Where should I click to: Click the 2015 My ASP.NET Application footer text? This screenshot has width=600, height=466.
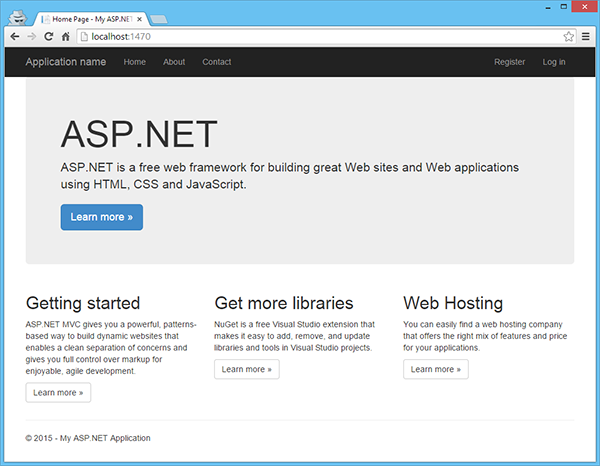(x=88, y=438)
